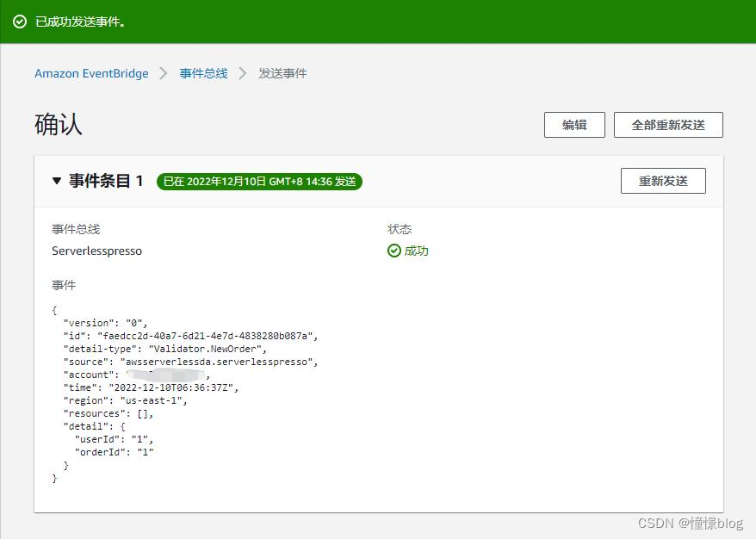
Task: Open the Amazon EventBridge breadcrumb link
Action: [x=91, y=73]
